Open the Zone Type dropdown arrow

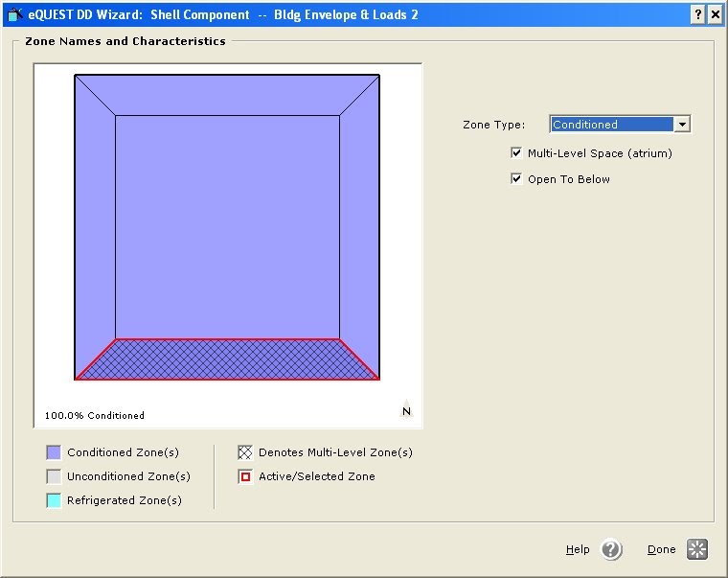click(x=682, y=125)
